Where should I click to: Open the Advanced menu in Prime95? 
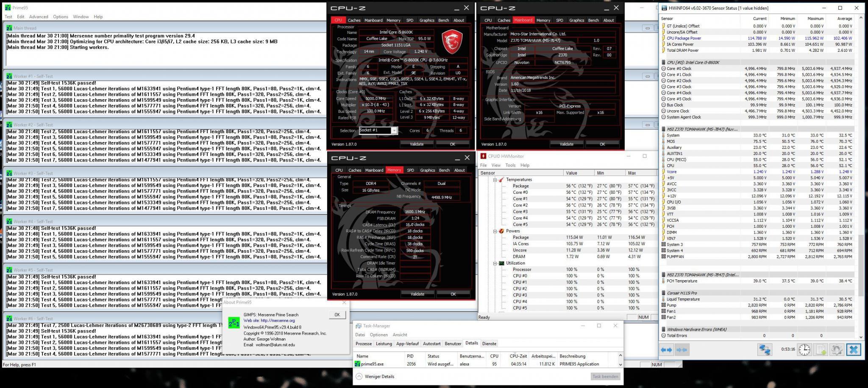point(39,17)
